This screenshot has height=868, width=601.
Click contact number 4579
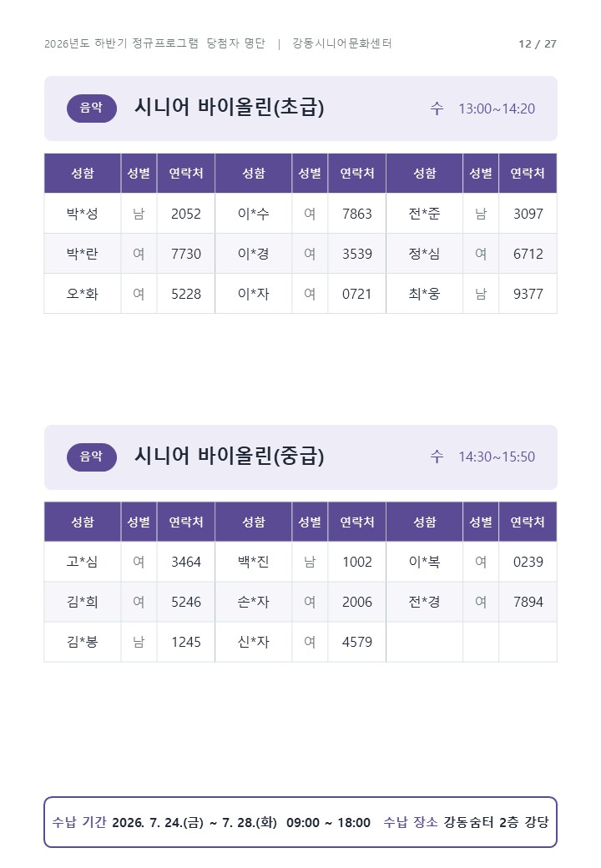[x=357, y=642]
